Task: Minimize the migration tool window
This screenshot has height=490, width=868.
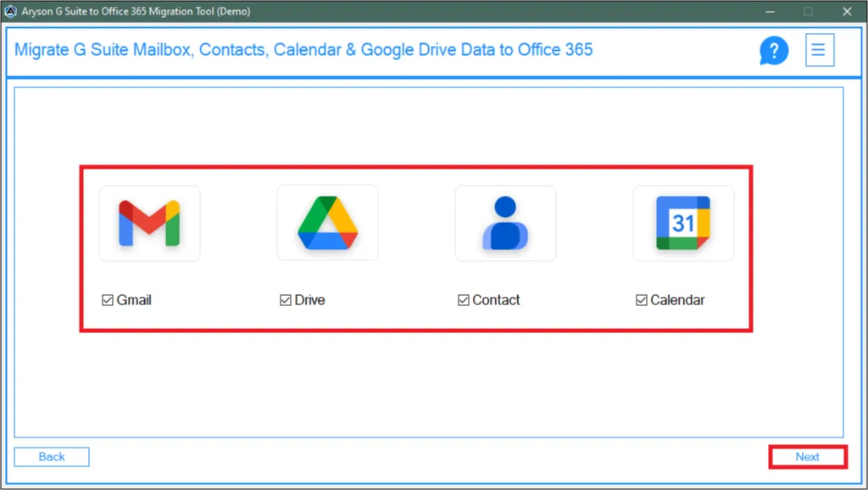Action: [770, 12]
